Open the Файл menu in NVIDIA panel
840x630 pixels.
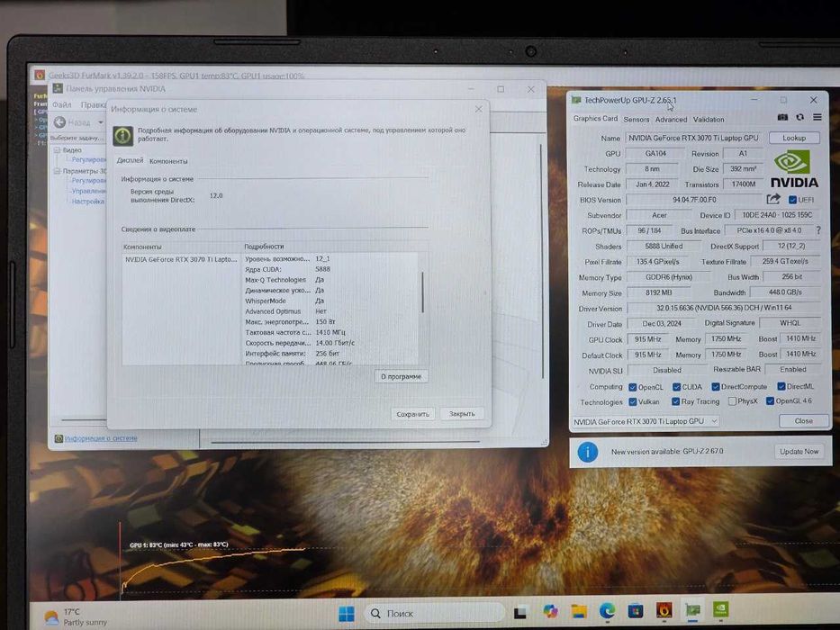point(61,104)
